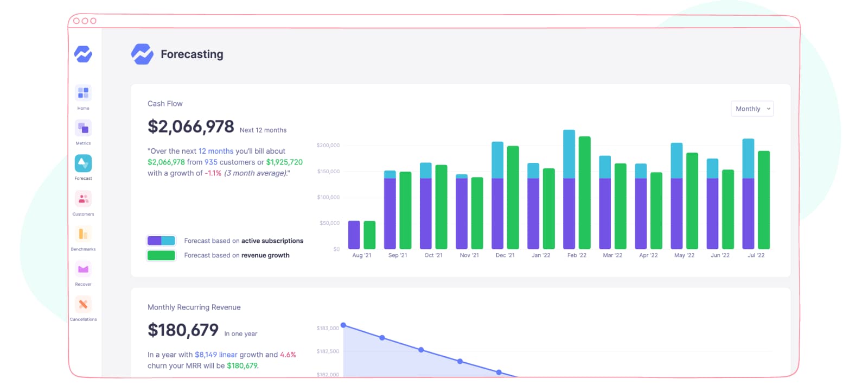Click the '$2,066,978' cash flow total

click(x=191, y=127)
